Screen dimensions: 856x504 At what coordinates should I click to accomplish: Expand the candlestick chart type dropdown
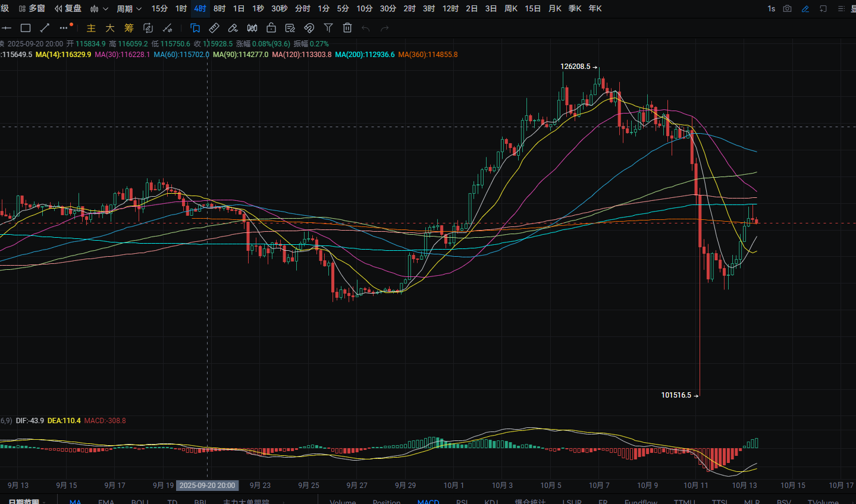[x=99, y=8]
